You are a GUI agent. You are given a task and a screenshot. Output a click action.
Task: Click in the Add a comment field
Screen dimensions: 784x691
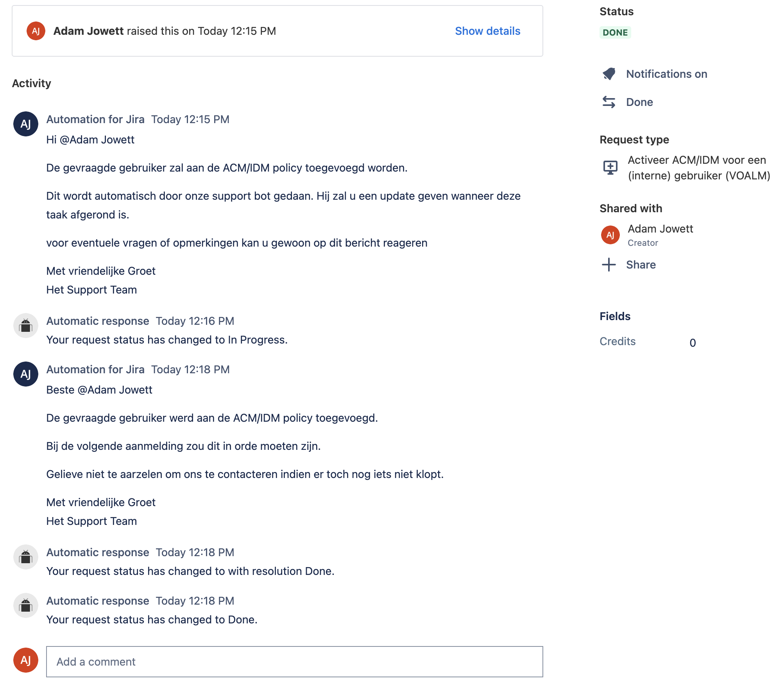pos(294,662)
